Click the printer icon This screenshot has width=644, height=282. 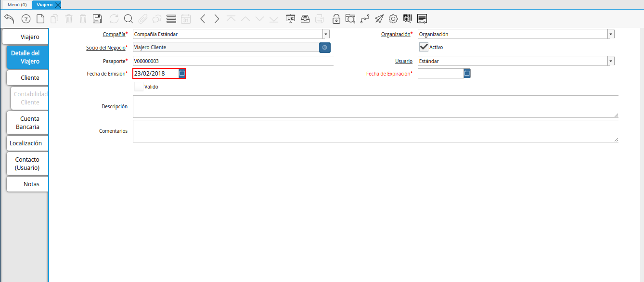319,19
